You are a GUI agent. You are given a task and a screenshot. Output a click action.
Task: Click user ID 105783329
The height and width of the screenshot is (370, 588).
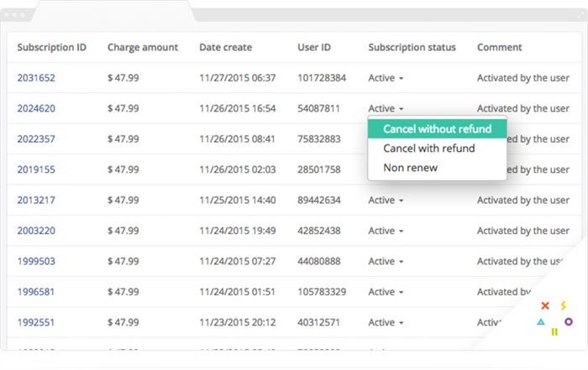pos(322,292)
